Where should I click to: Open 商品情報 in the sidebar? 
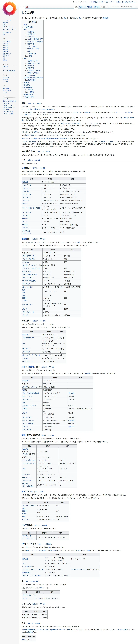pyautogui.click(x=5, y=80)
